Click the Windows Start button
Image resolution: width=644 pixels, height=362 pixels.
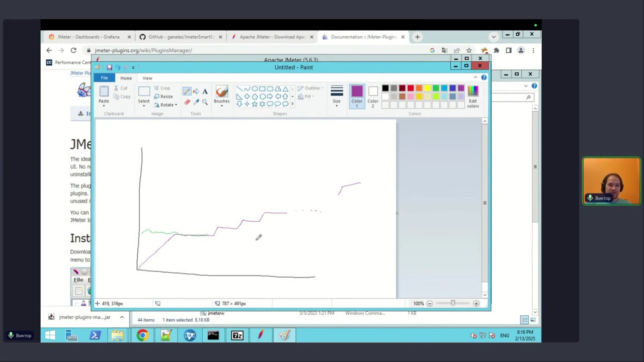(x=50, y=335)
